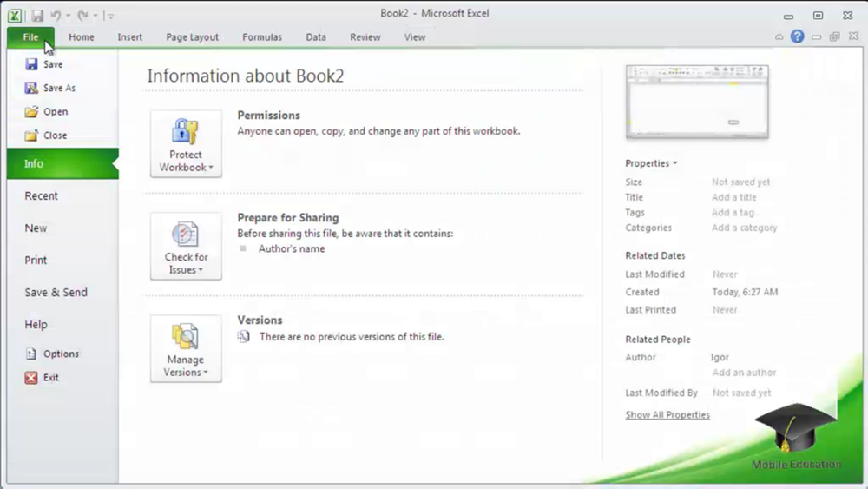
Task: Open the Check for Issues dropdown button
Action: (186, 247)
